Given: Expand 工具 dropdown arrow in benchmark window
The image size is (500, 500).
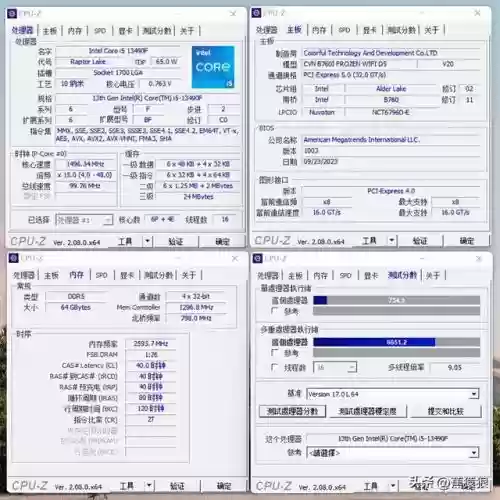Looking at the screenshot, I should point(393,486).
